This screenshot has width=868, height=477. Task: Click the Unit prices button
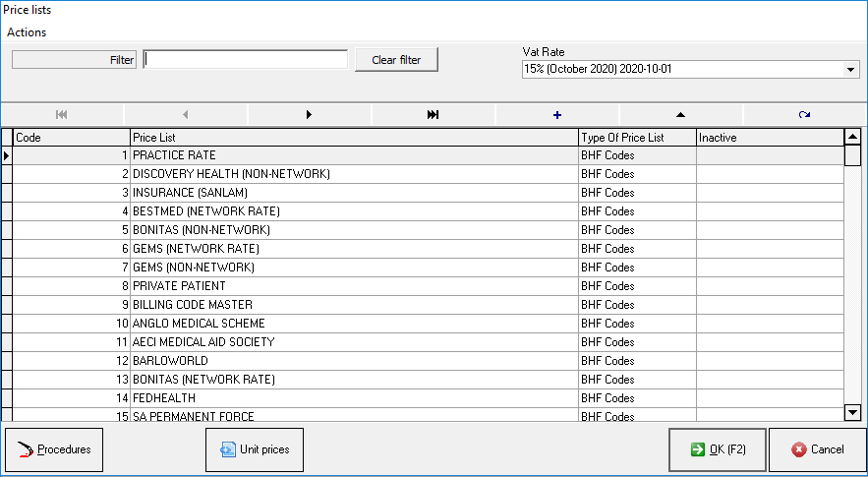click(255, 449)
